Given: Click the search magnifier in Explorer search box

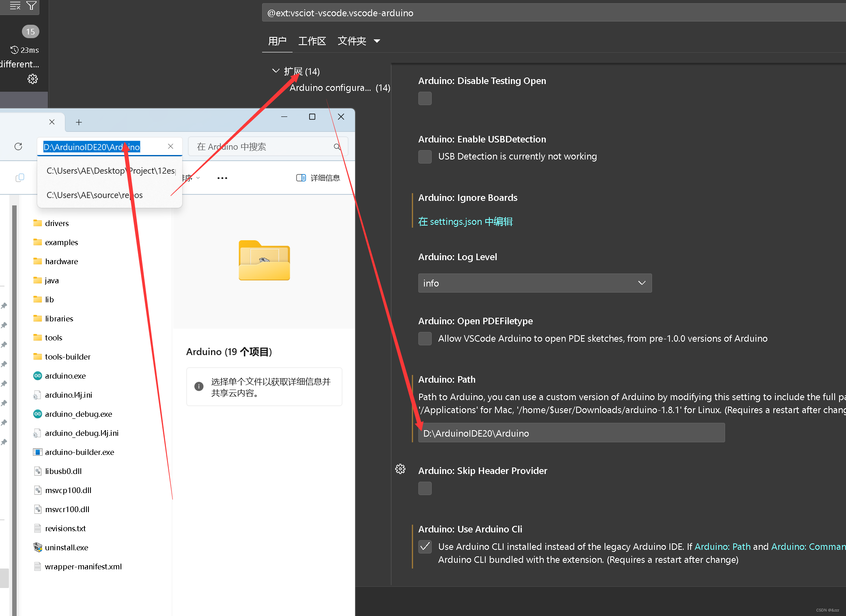Looking at the screenshot, I should click(337, 146).
